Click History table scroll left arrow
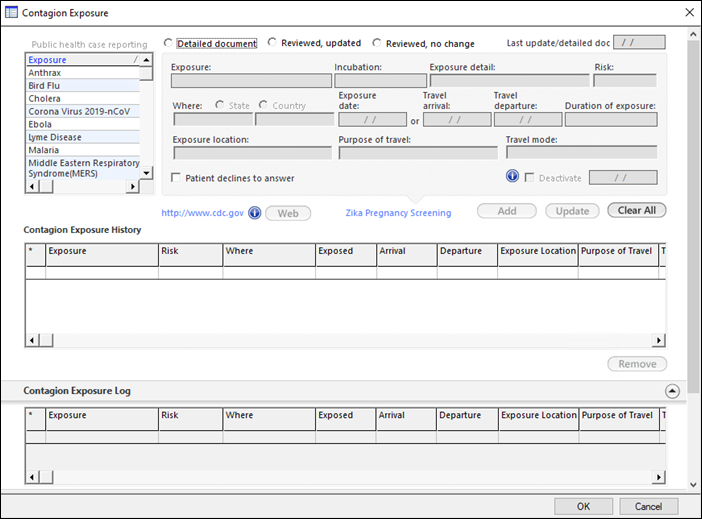Screen dimensions: 702x519 pyautogui.click(x=32, y=340)
